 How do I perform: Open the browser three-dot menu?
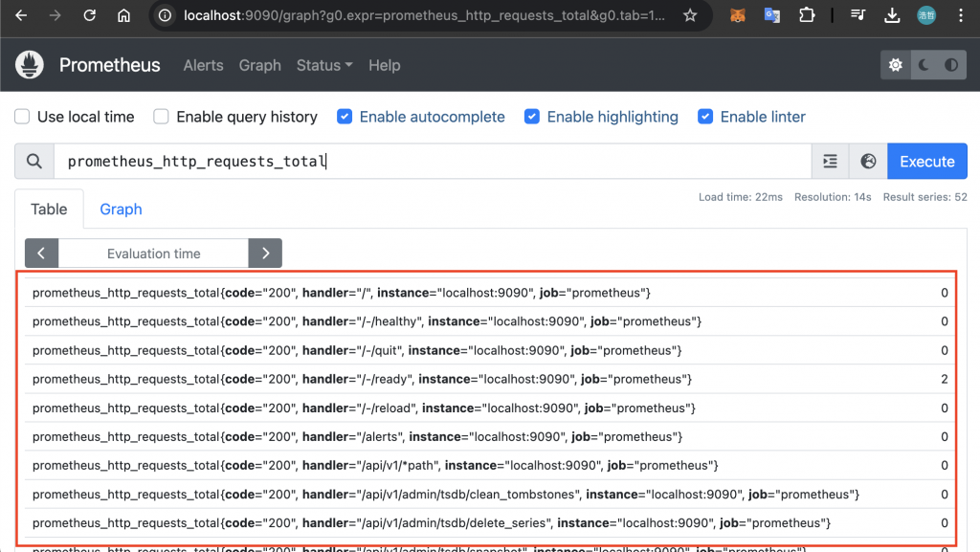(x=961, y=15)
